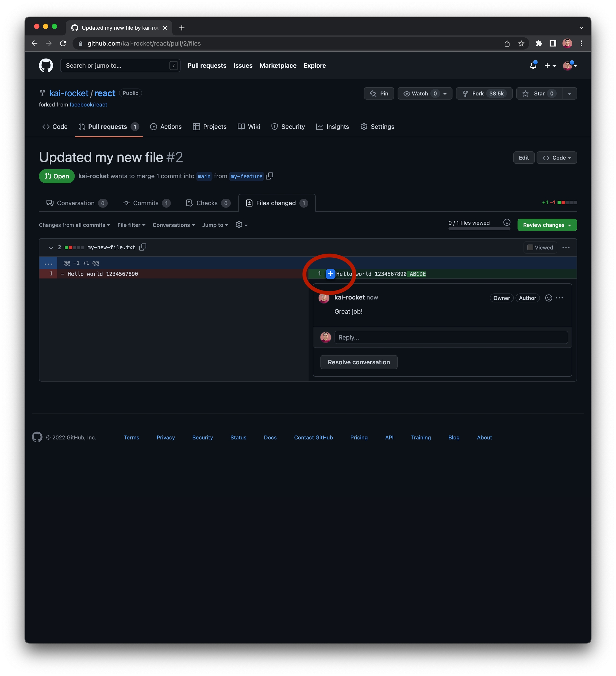Open the Review changes dropdown
Image resolution: width=616 pixels, height=676 pixels.
547,225
